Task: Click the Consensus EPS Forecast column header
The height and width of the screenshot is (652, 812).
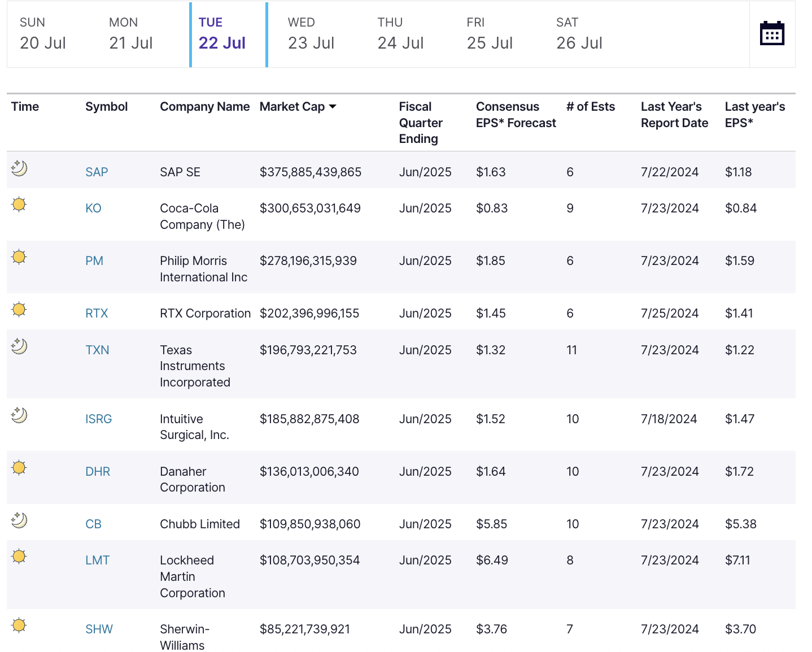Action: coord(516,115)
